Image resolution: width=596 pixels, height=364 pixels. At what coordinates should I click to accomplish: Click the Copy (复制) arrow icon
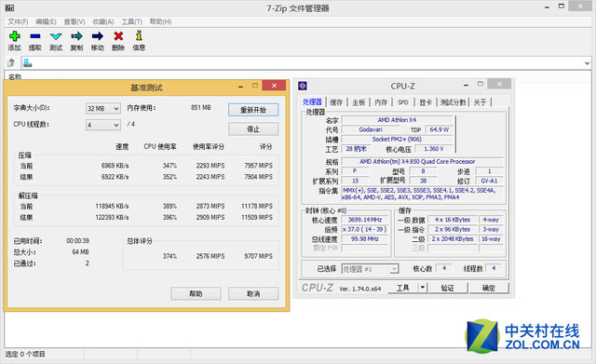point(76,36)
